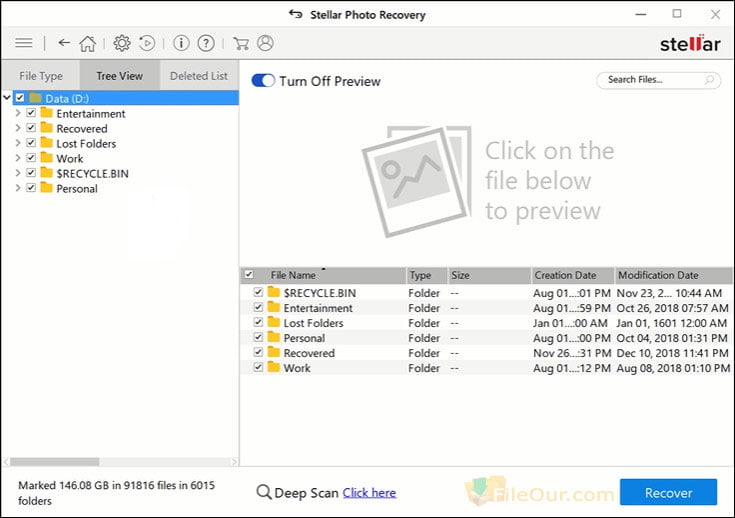Click Personal folder icon in file list
Screen dimensions: 735x518
[274, 338]
